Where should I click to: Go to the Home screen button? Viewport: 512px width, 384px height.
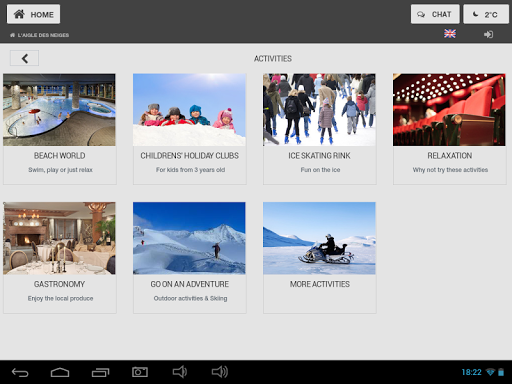point(33,14)
